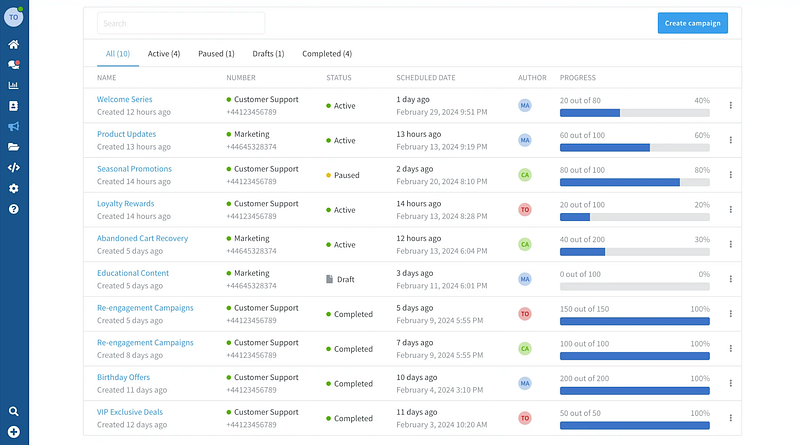Image resolution: width=800 pixels, height=445 pixels.
Task: Open the settings gear icon
Action: coord(14,188)
